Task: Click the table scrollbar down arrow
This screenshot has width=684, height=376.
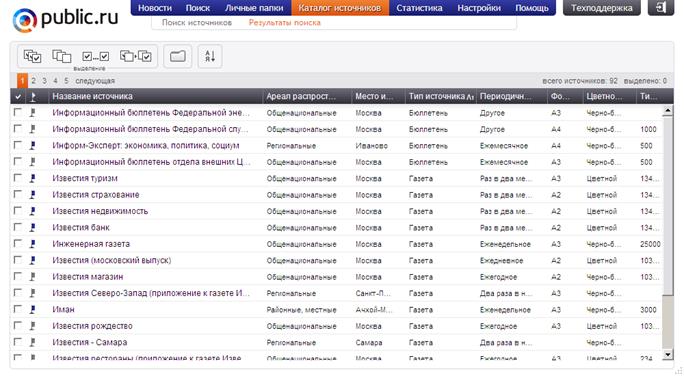Action: (667, 355)
